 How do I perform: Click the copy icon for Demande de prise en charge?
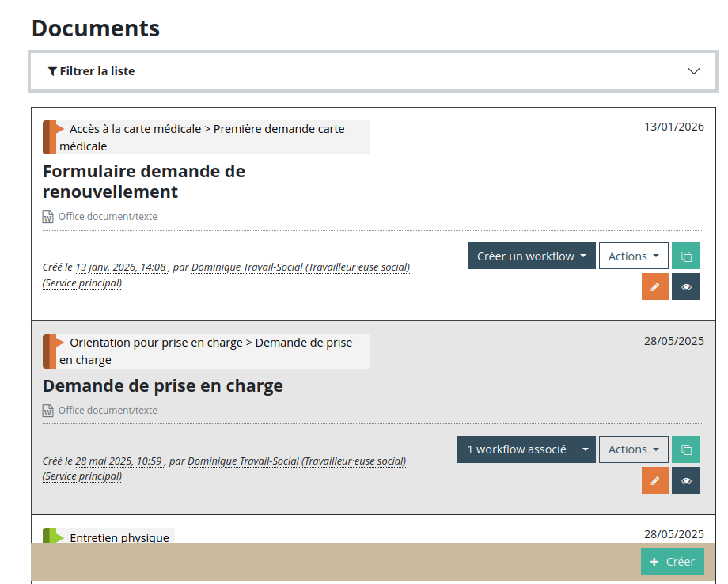click(686, 449)
